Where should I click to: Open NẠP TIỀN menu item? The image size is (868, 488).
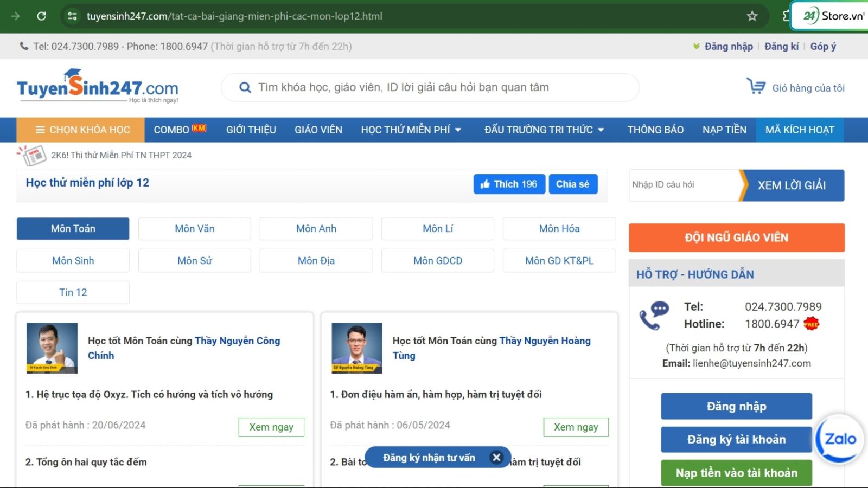click(x=724, y=130)
